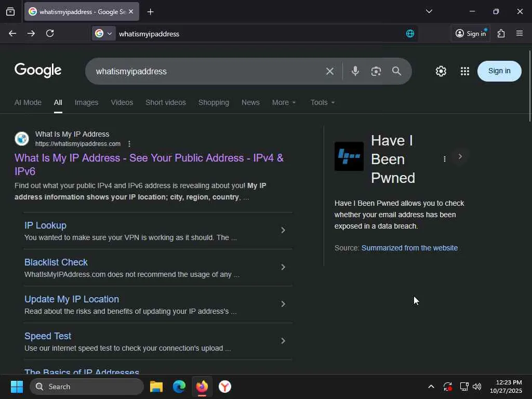This screenshot has width=532, height=399.
Task: Open network status tray icon
Action: click(464, 387)
